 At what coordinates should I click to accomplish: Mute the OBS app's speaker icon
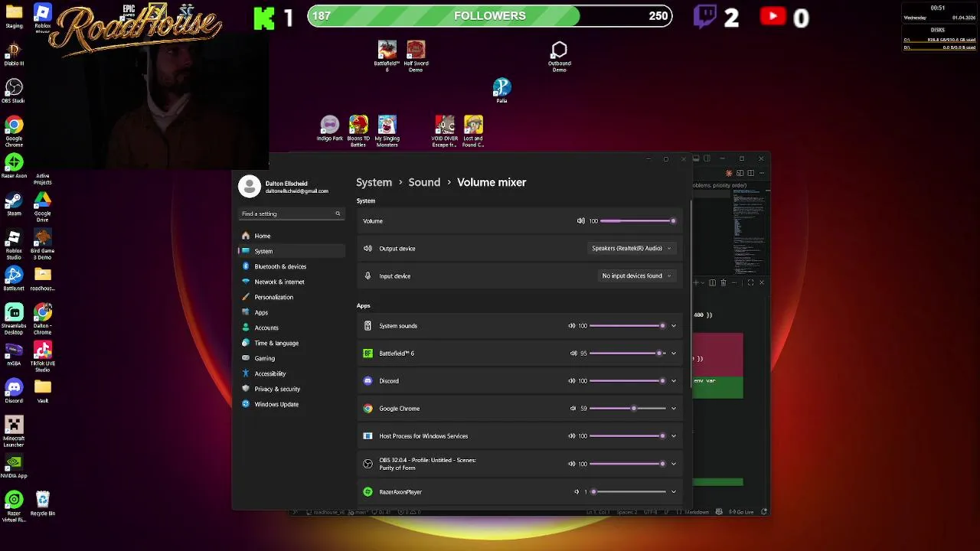pos(572,464)
